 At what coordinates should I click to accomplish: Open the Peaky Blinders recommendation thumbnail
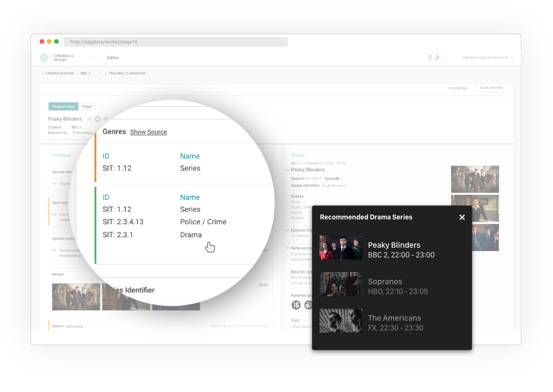point(341,248)
